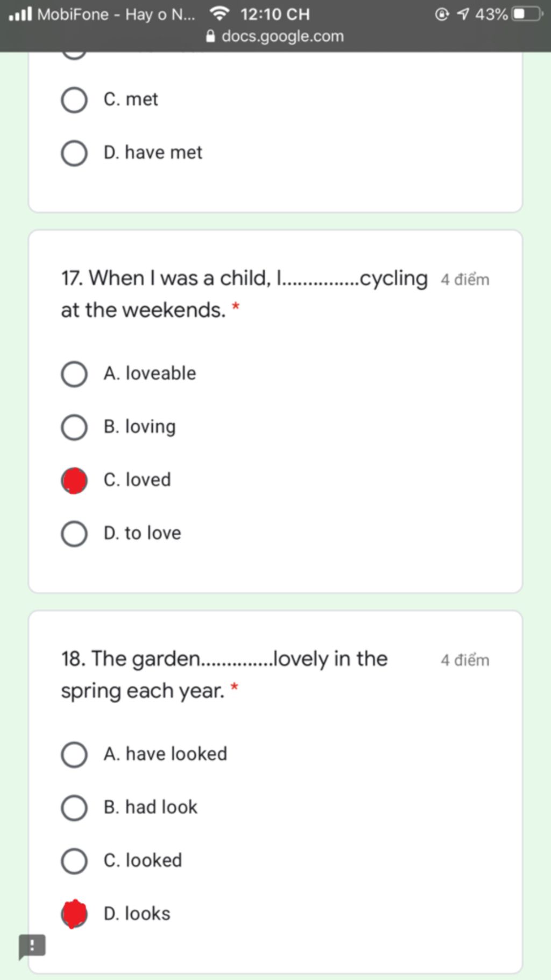The image size is (551, 980).
Task: Open the report problem feedback icon
Action: pyautogui.click(x=32, y=946)
